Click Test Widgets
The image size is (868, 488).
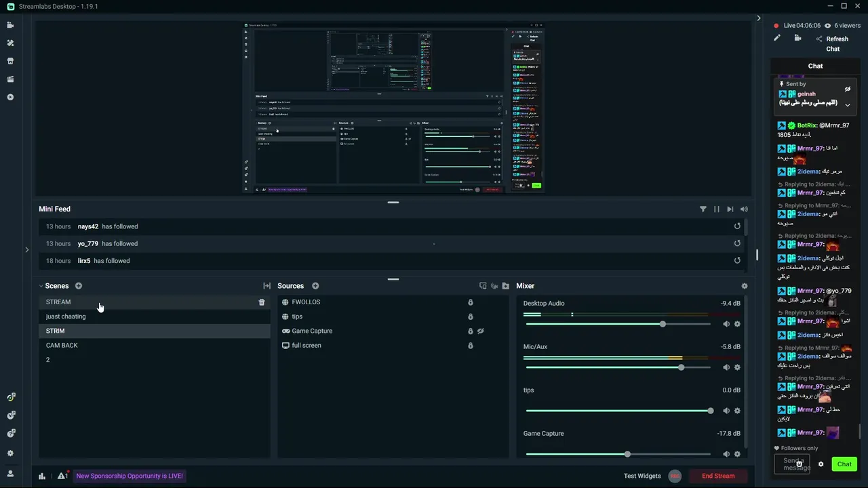point(642,476)
